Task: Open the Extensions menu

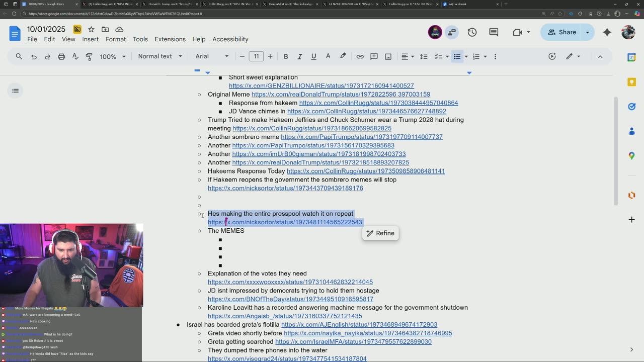Action: [x=170, y=39]
